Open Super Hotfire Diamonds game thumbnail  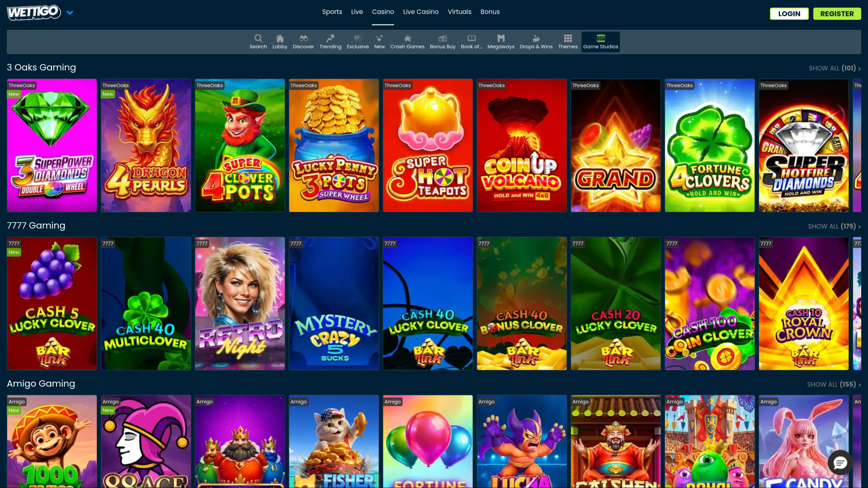[804, 145]
